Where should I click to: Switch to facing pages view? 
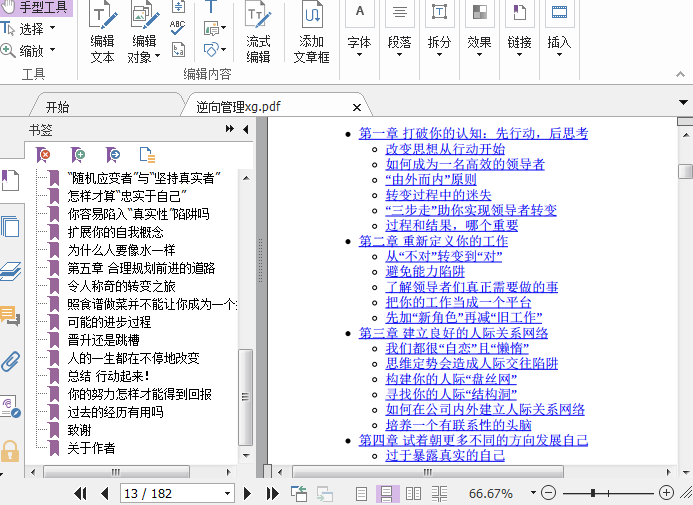point(413,493)
